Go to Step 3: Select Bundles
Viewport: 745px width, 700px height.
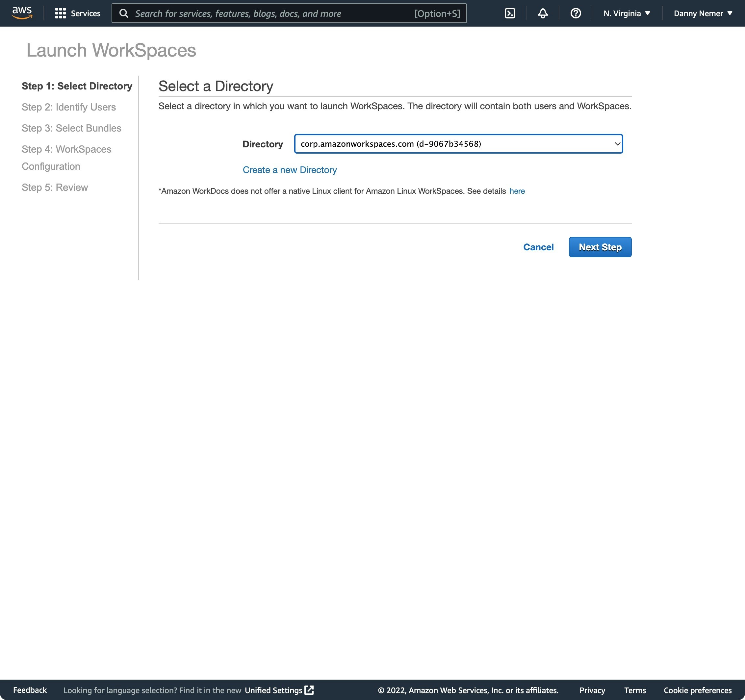[x=72, y=128]
